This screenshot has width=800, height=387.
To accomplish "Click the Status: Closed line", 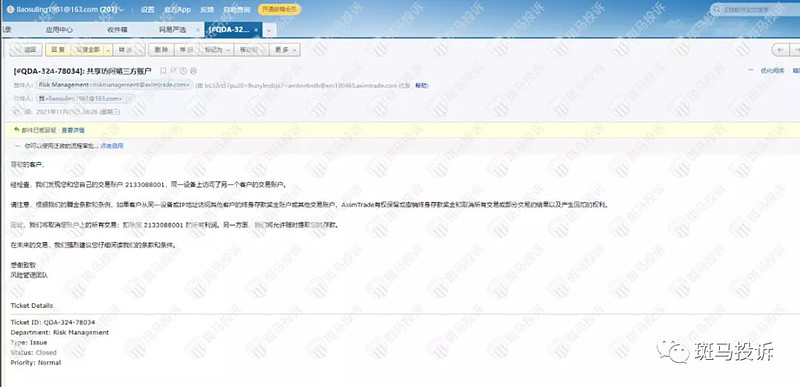I will pyautogui.click(x=34, y=353).
